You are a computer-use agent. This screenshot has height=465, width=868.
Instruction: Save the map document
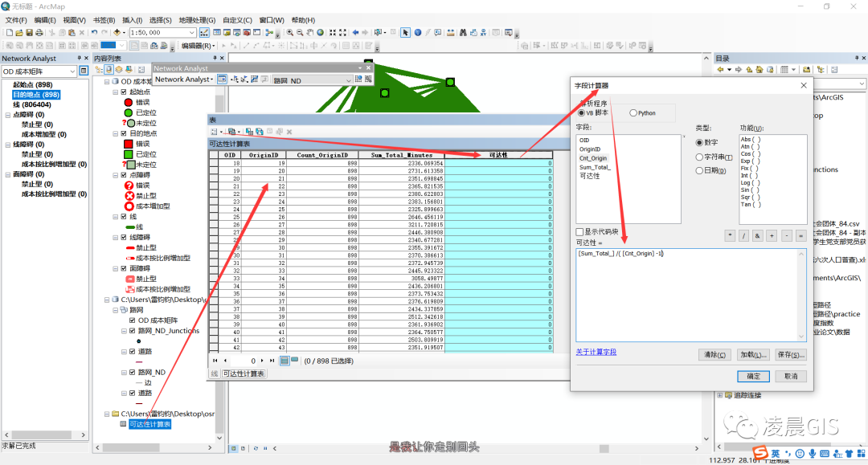pyautogui.click(x=30, y=33)
